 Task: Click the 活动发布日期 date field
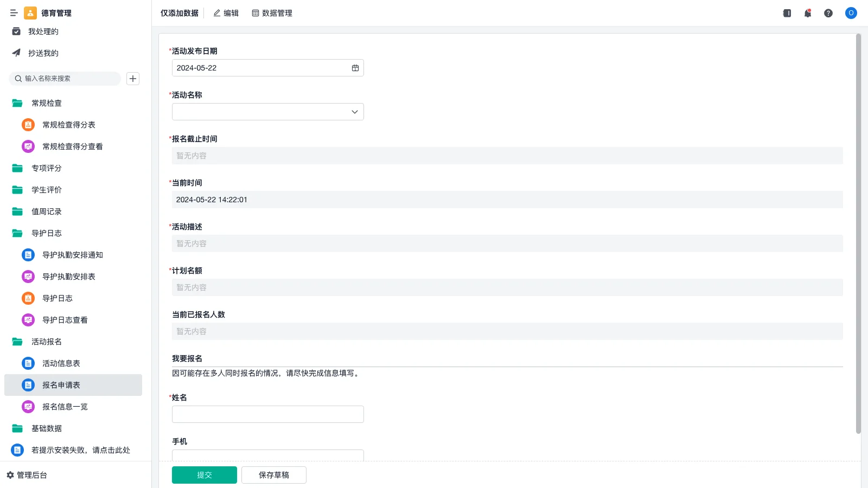268,68
